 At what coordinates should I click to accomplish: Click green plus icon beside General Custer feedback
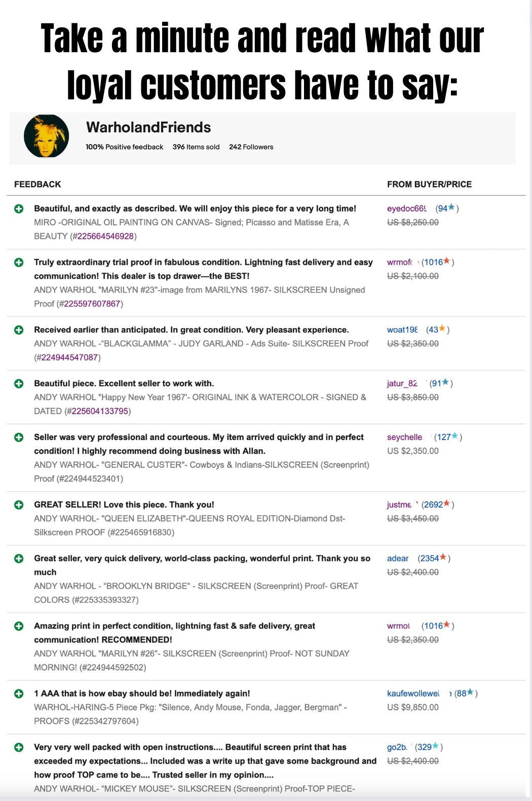click(19, 437)
